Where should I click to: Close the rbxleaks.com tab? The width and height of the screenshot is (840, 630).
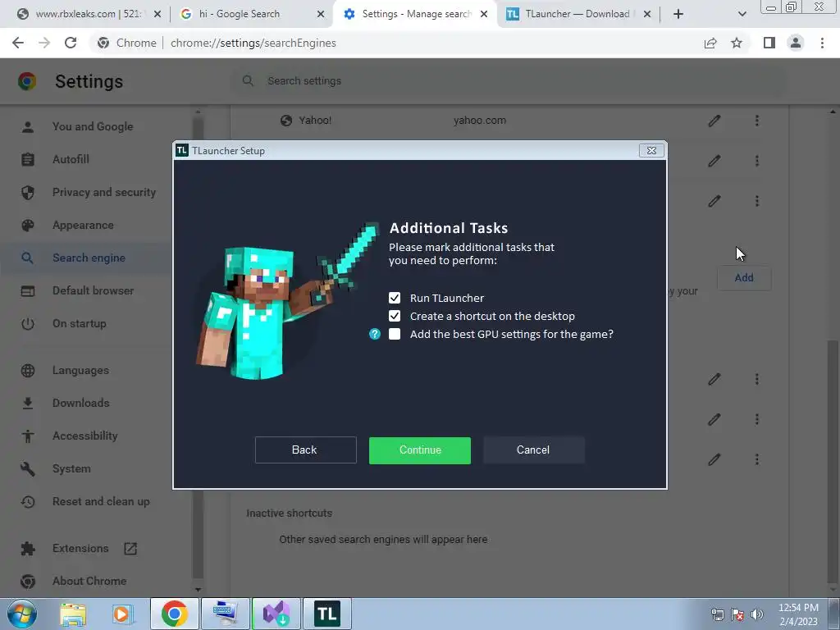pos(157,14)
